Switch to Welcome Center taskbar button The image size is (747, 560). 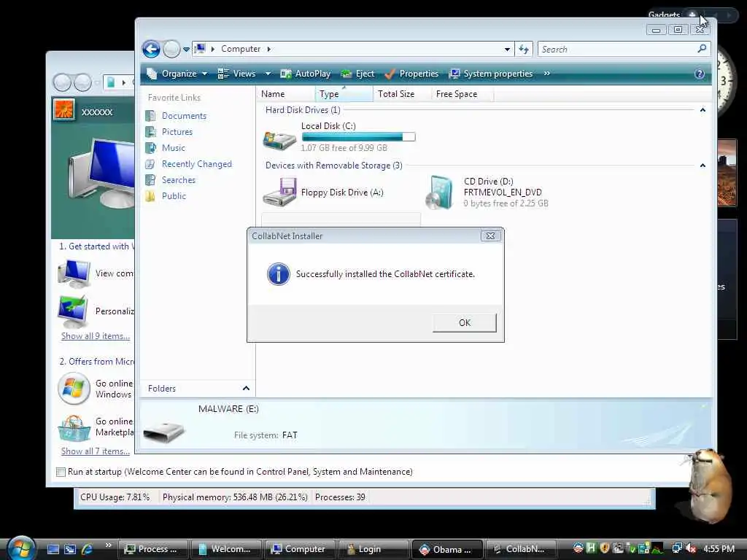226,549
